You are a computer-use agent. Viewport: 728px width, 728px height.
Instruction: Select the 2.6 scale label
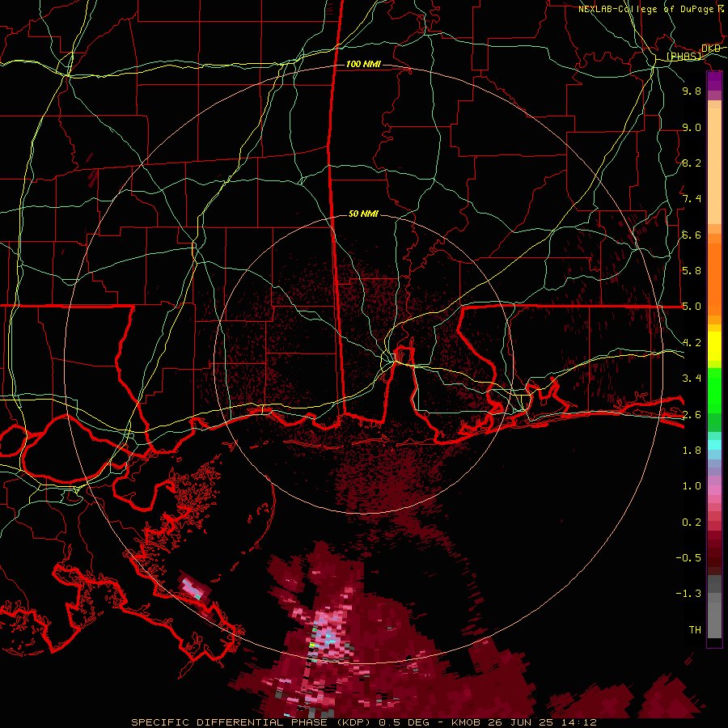692,415
